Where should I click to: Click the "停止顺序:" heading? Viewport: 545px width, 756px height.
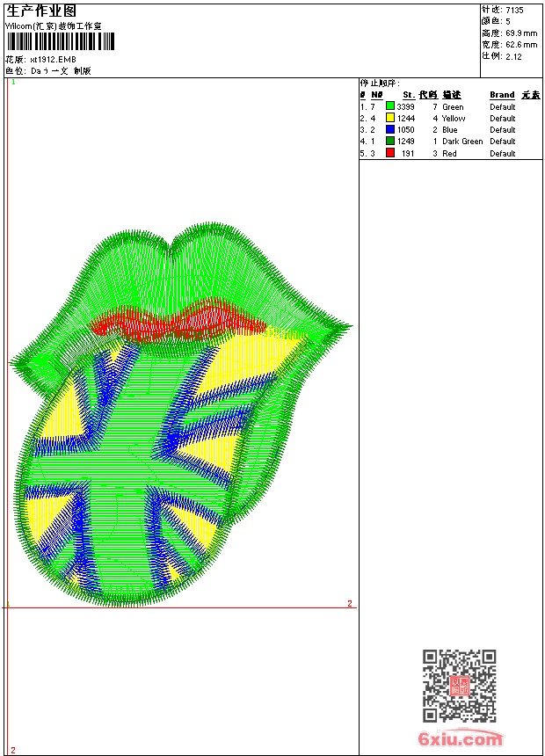pos(380,84)
